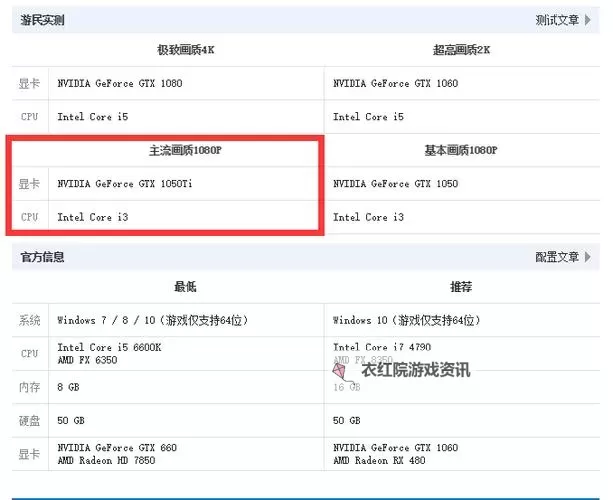Click the 主流画质1080P heading
The width and height of the screenshot is (613, 500).
185,150
